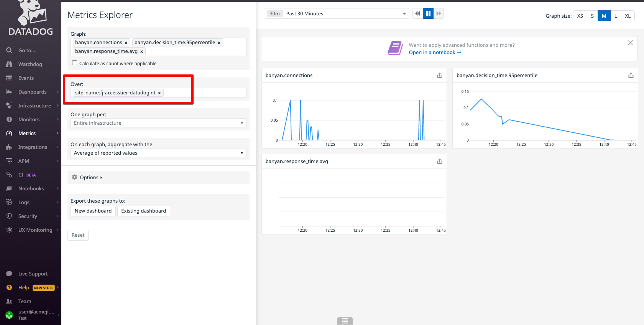Remove banyan.connections metric tag
This screenshot has height=325, width=644.
[x=126, y=43]
